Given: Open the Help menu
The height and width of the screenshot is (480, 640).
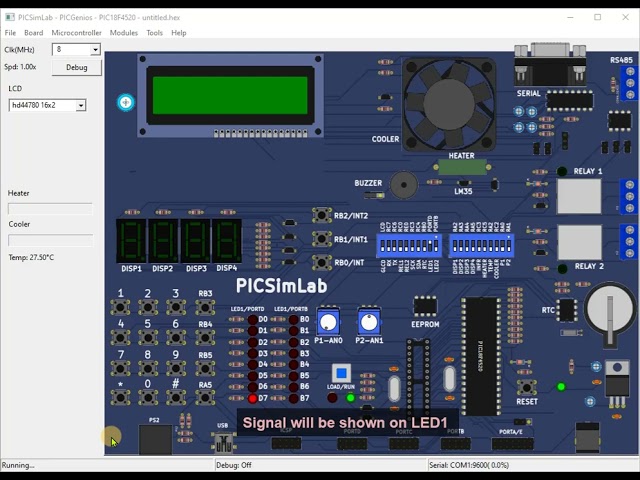Looking at the screenshot, I should pos(178,33).
